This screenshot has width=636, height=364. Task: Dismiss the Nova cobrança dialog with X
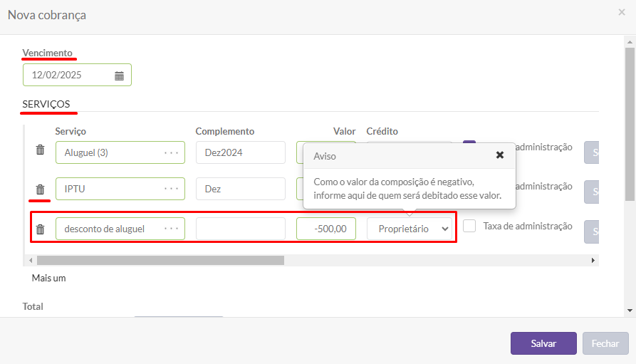[621, 12]
